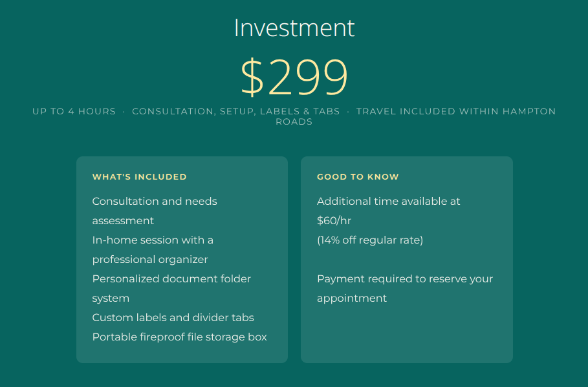Click "Additional time available at" line

click(388, 202)
